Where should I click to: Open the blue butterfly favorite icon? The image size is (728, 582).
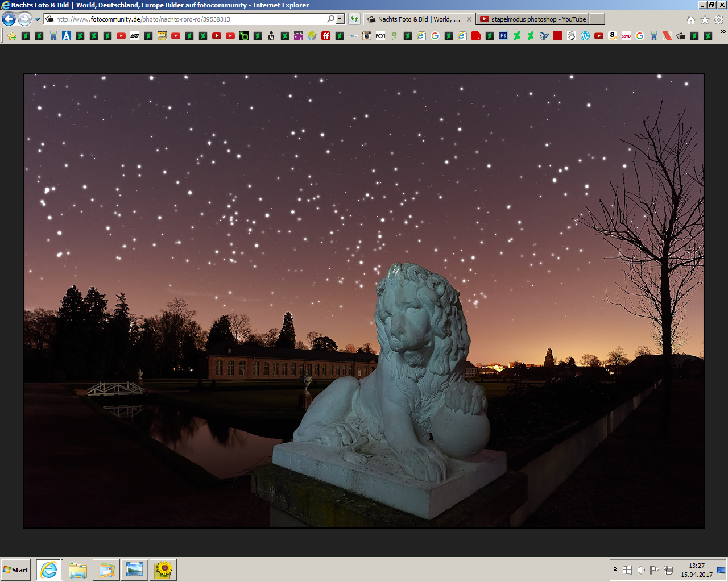pos(544,36)
